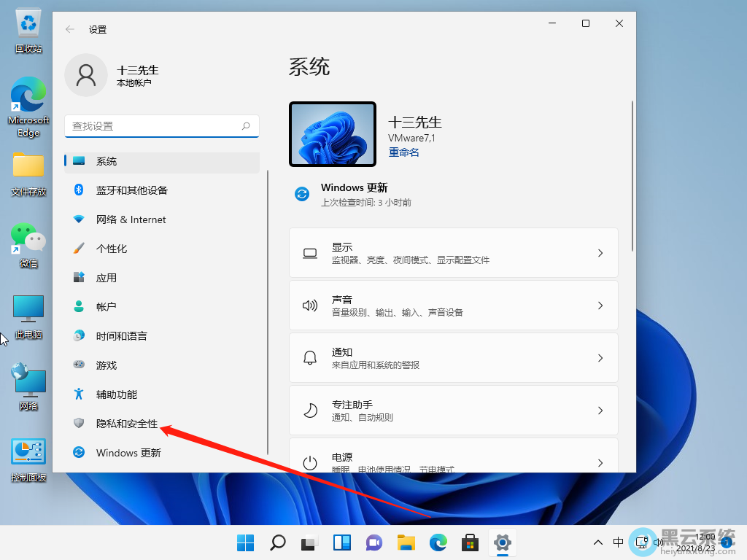Select the 辅助功能 icon in the sidebar

click(x=79, y=394)
